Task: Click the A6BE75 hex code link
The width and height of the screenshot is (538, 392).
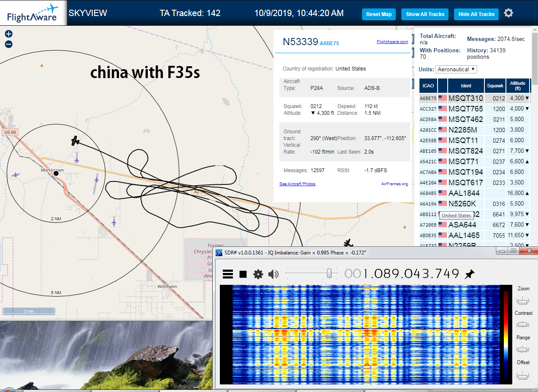Action: click(x=330, y=43)
